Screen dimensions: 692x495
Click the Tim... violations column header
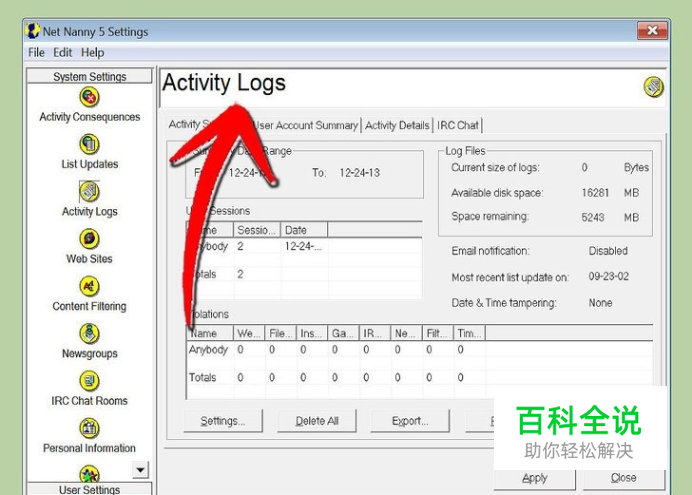coord(470,333)
